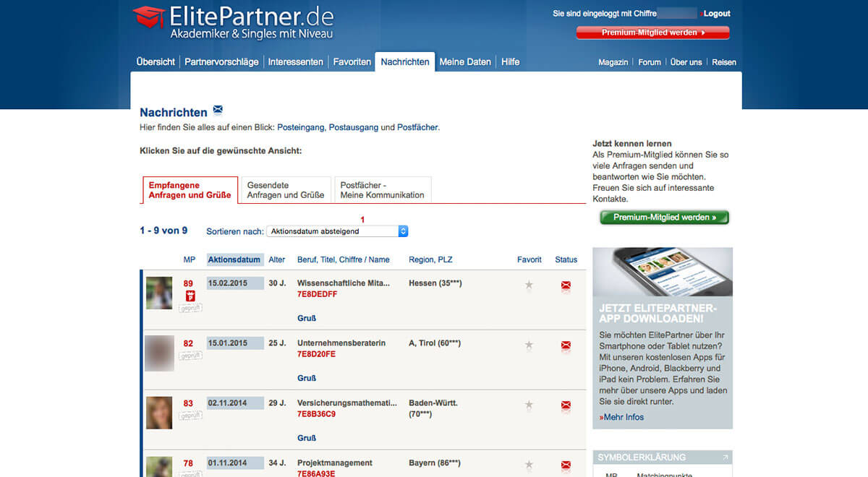
Task: Sort by Alter column header
Action: pyautogui.click(x=277, y=259)
